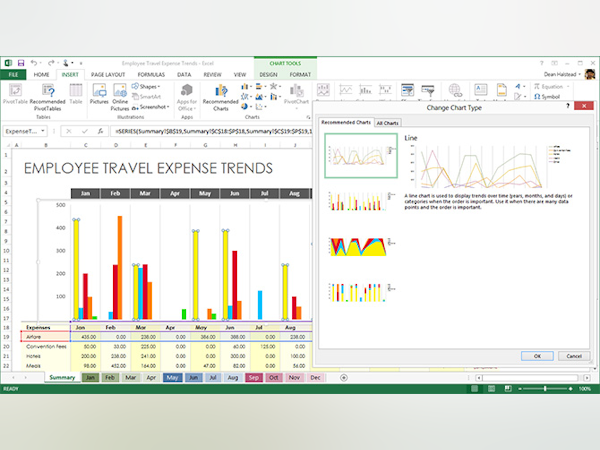600x450 pixels.
Task: Insert a PivotTable
Action: coord(15,94)
